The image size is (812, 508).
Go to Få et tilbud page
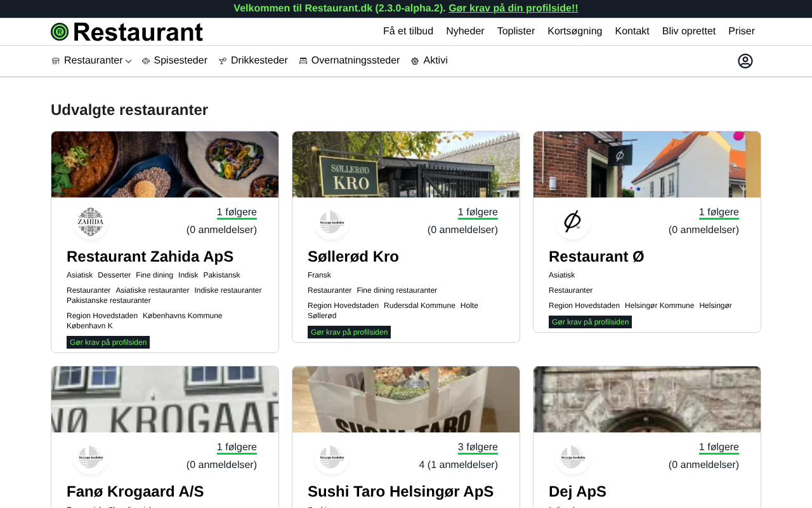pos(408,31)
